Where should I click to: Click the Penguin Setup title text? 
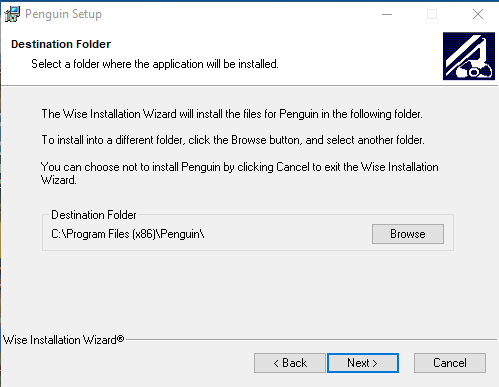tap(63, 14)
